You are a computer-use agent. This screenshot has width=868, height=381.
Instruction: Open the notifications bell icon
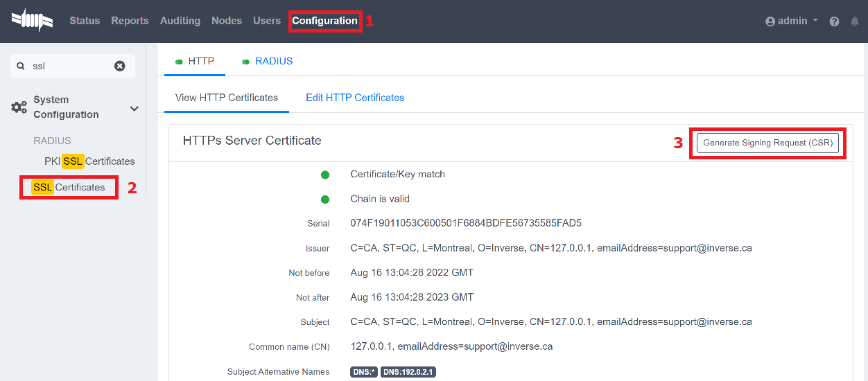854,21
